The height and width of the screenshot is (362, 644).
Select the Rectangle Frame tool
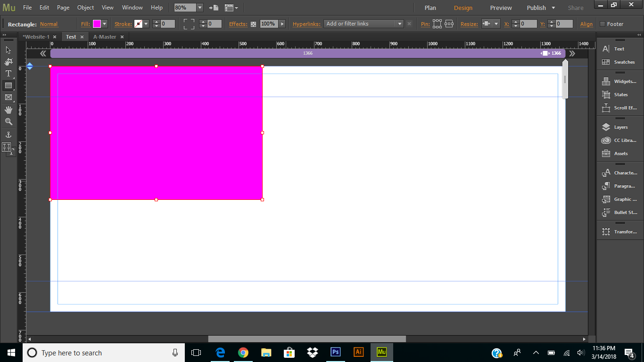pos(8,97)
